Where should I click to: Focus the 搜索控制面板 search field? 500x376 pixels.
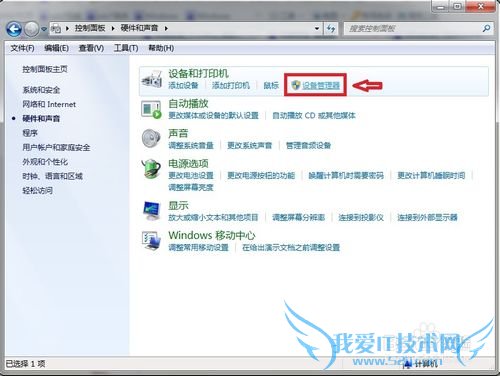click(x=412, y=29)
